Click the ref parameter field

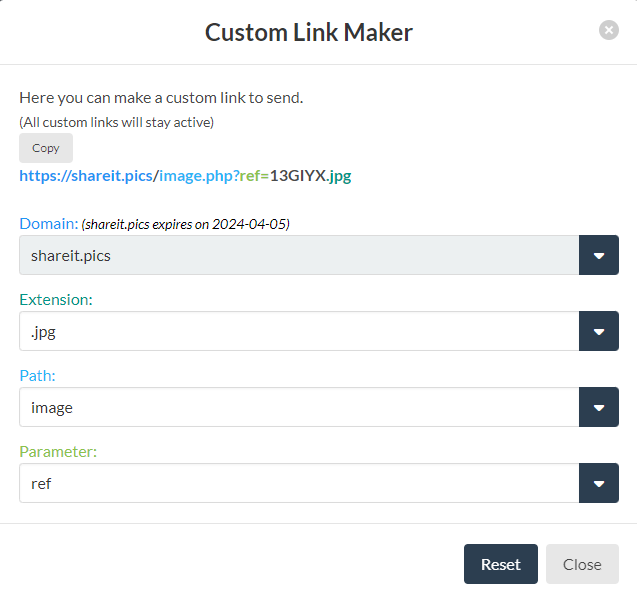click(x=299, y=483)
